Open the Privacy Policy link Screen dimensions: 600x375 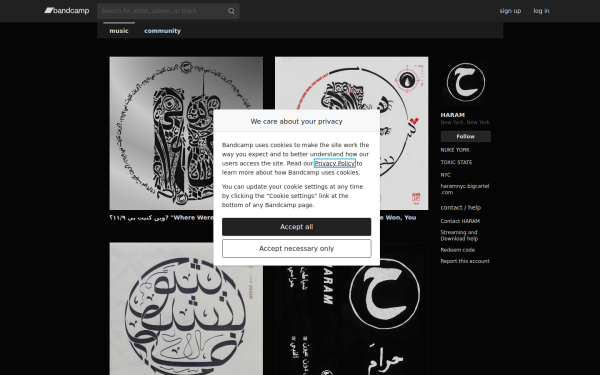pyautogui.click(x=335, y=163)
